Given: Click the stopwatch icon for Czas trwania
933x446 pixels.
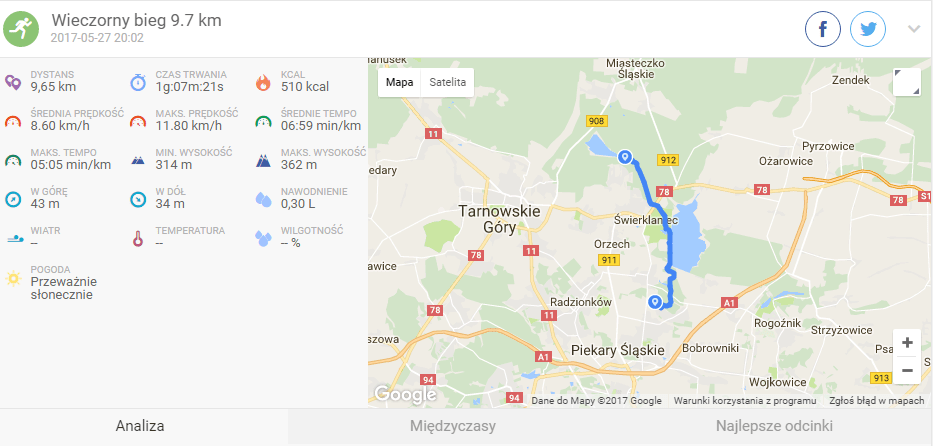Looking at the screenshot, I should click(138, 83).
